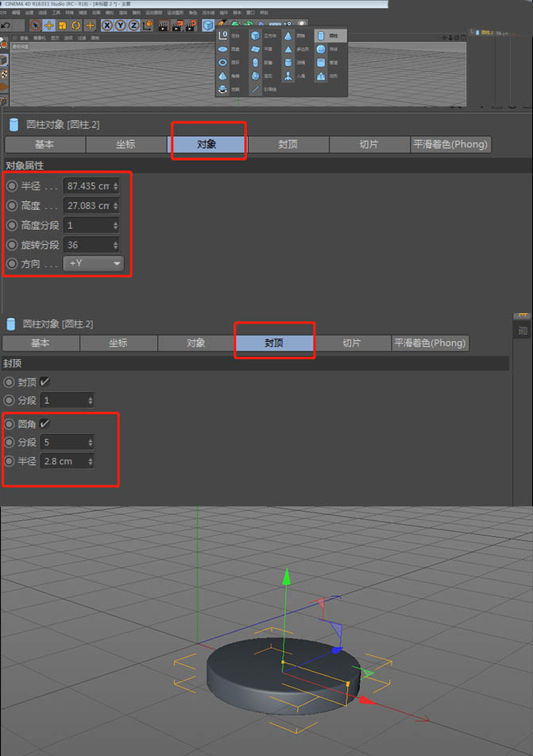Add a Relief (地貌) primitive

tap(222, 89)
